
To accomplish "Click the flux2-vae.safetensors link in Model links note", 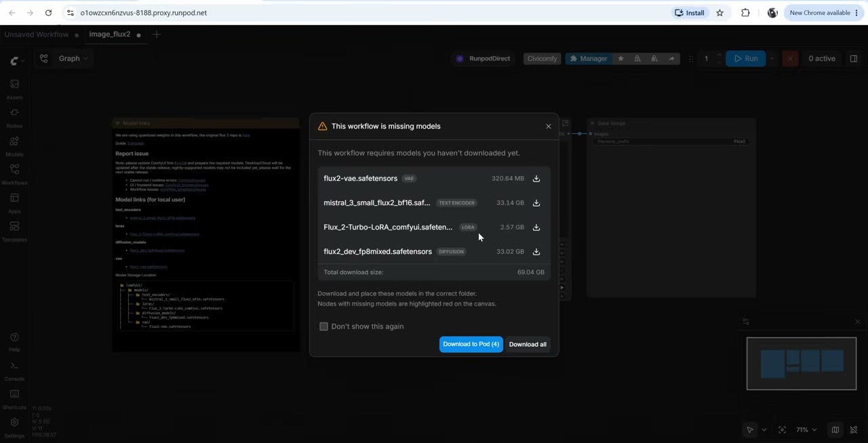I will click(x=149, y=267).
